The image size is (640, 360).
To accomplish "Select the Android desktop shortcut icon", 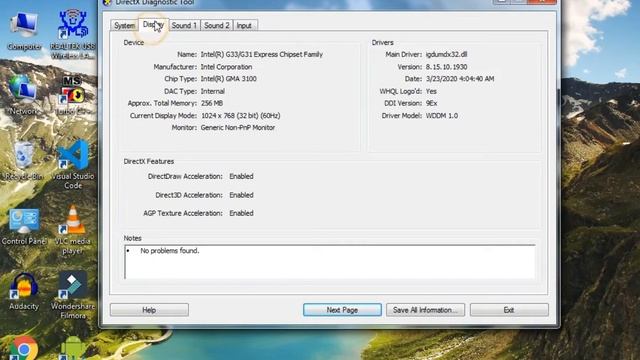I will 73,349.
